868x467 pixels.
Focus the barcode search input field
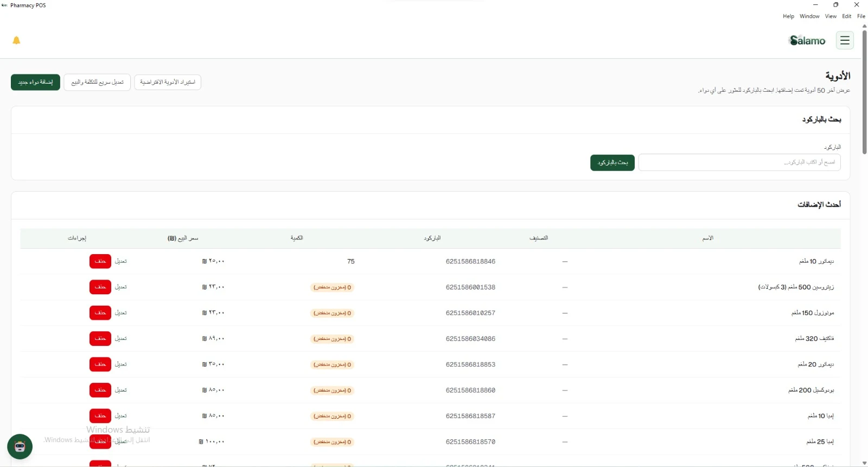point(739,162)
